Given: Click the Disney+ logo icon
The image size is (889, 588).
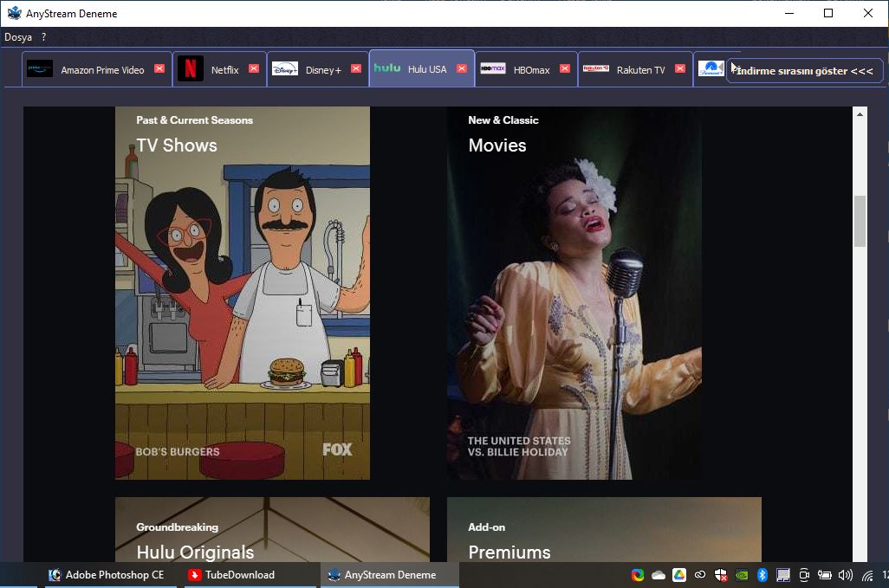Looking at the screenshot, I should coord(284,69).
